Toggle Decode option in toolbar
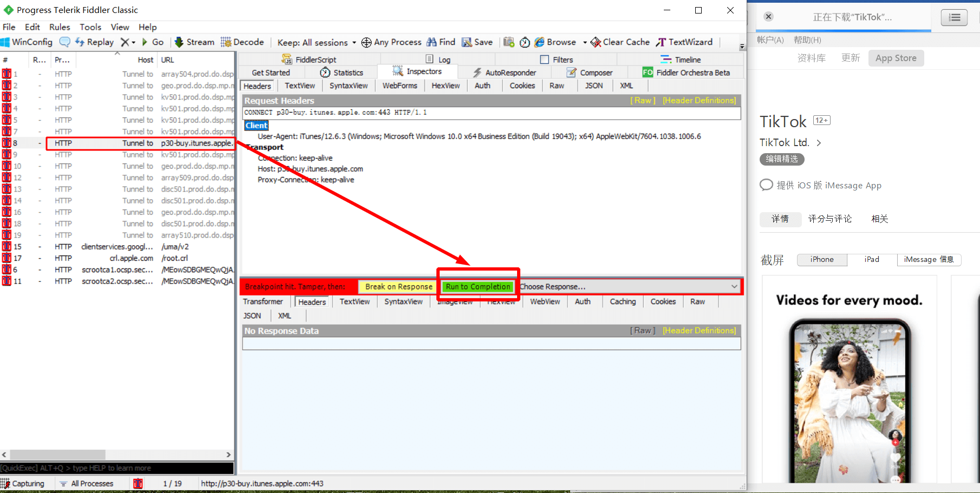This screenshot has height=493, width=980. (x=242, y=42)
